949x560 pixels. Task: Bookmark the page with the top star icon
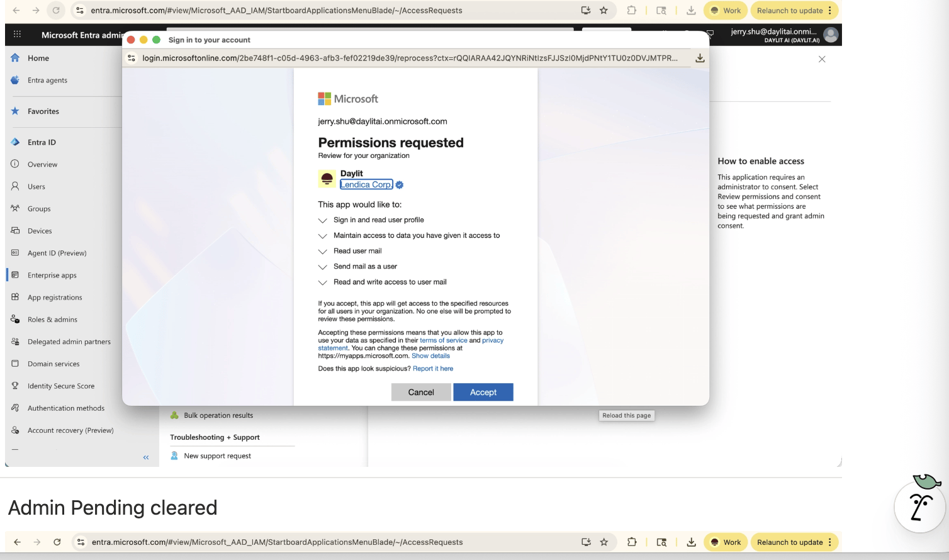tap(604, 10)
